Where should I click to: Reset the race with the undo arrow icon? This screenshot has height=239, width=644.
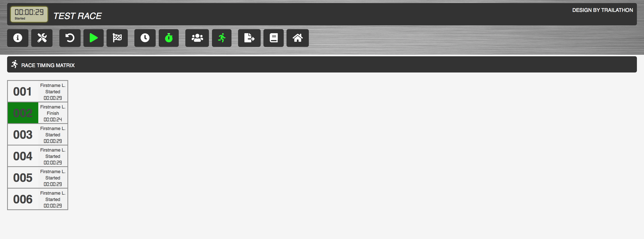pos(70,38)
